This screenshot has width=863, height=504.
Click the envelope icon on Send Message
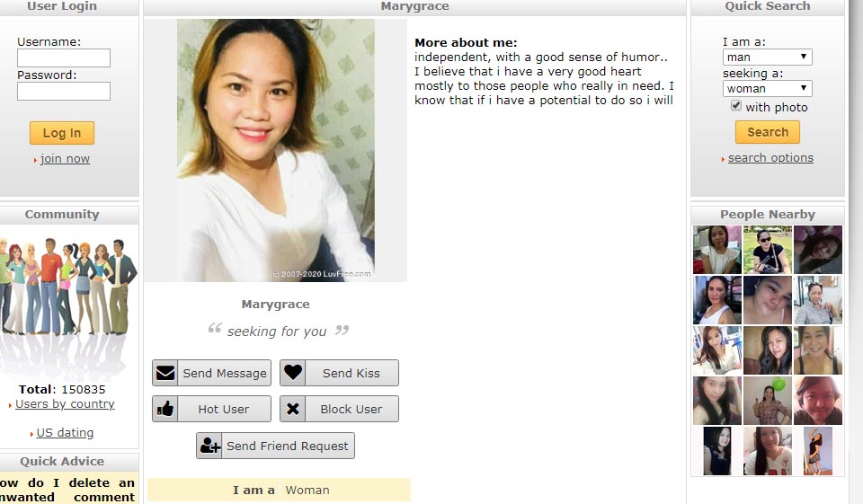165,373
